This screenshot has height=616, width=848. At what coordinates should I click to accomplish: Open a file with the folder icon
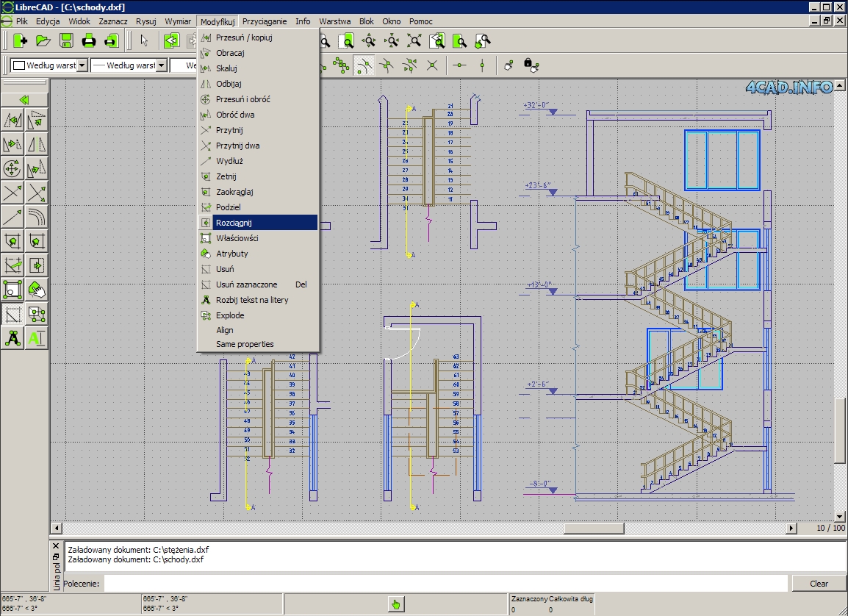[x=43, y=40]
